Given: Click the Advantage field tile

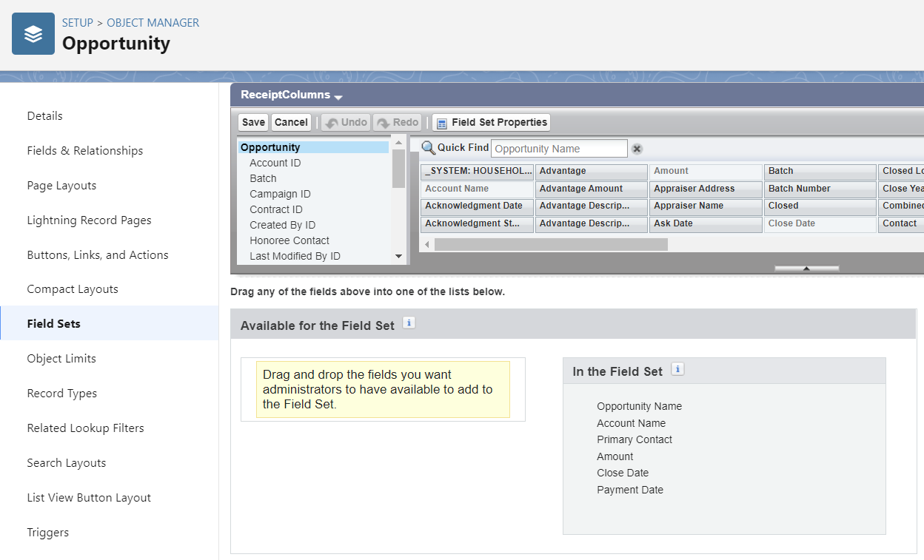Looking at the screenshot, I should [x=591, y=172].
